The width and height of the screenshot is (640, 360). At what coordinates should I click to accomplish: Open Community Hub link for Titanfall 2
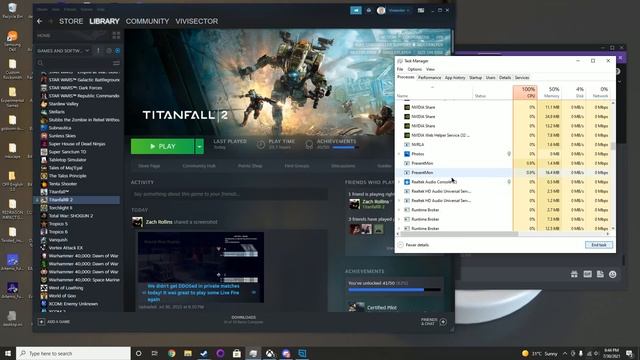199,166
